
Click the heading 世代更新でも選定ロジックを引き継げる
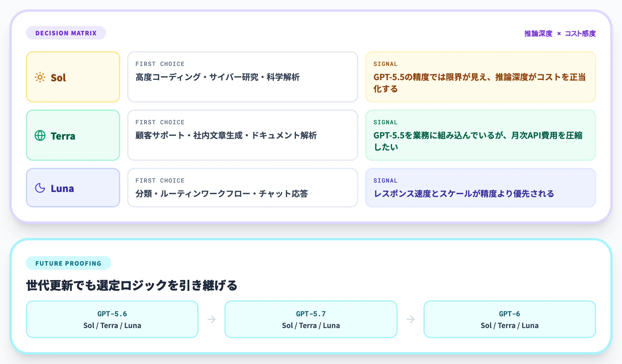click(132, 285)
